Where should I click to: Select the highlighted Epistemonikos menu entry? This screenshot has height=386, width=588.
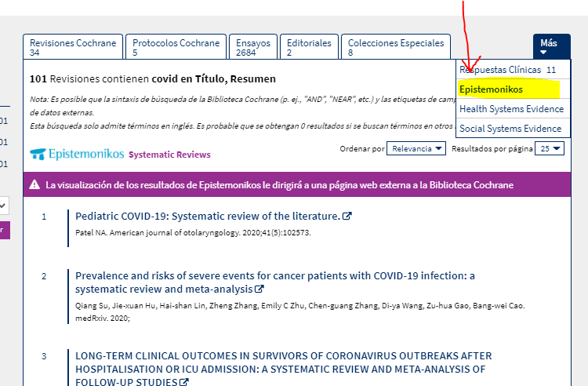coord(491,89)
